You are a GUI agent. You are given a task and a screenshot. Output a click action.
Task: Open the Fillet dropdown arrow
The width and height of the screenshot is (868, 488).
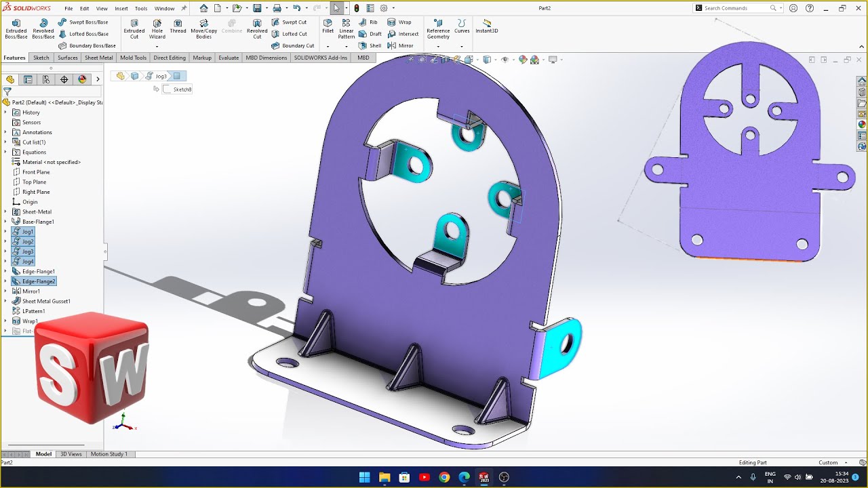pyautogui.click(x=328, y=47)
